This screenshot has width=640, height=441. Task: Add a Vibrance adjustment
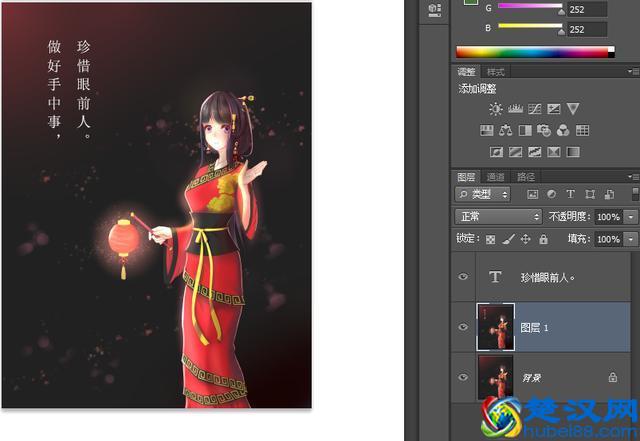pos(573,109)
